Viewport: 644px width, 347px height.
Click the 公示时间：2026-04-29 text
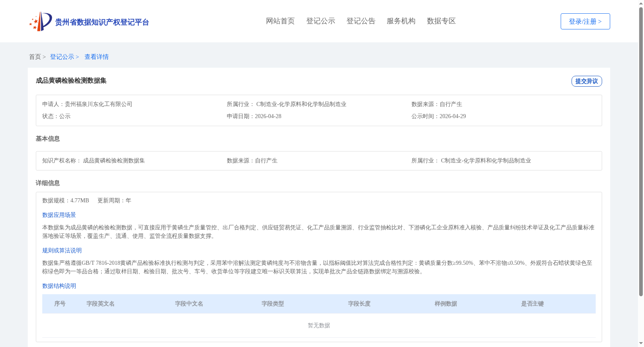tap(439, 116)
